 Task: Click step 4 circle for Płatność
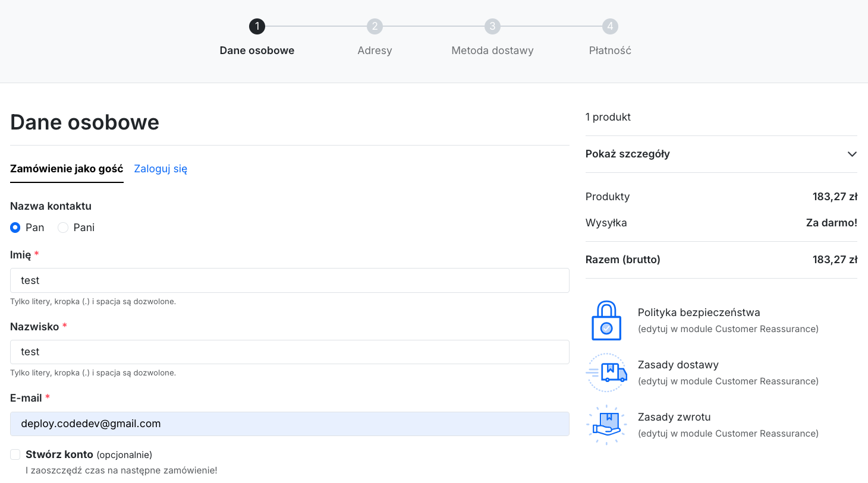[610, 26]
